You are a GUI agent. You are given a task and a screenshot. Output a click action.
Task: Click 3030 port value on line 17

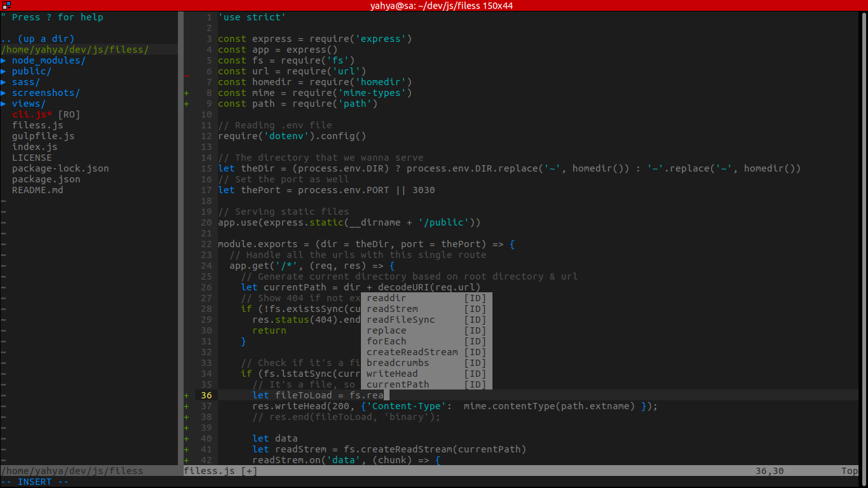[x=424, y=190]
